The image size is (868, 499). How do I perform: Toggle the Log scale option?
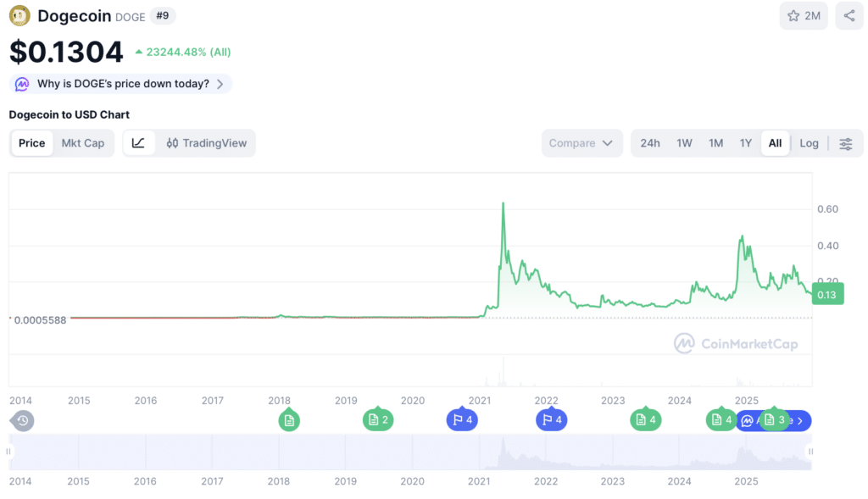tap(809, 143)
